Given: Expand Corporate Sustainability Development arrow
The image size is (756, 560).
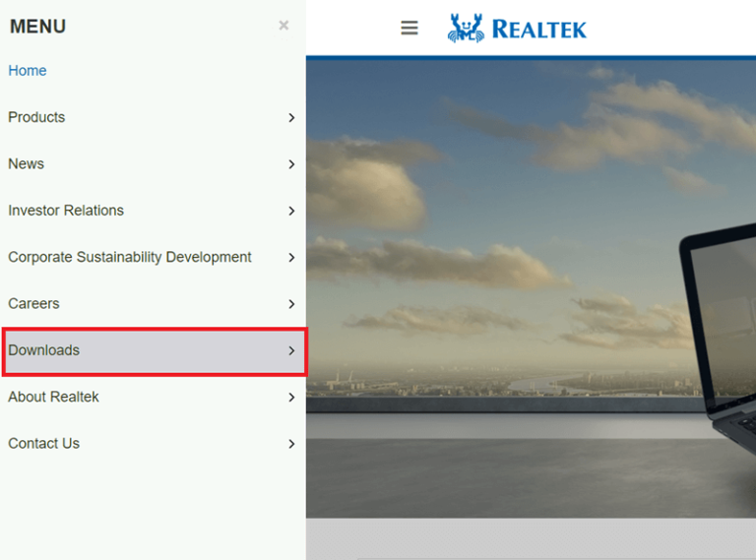Looking at the screenshot, I should click(291, 258).
